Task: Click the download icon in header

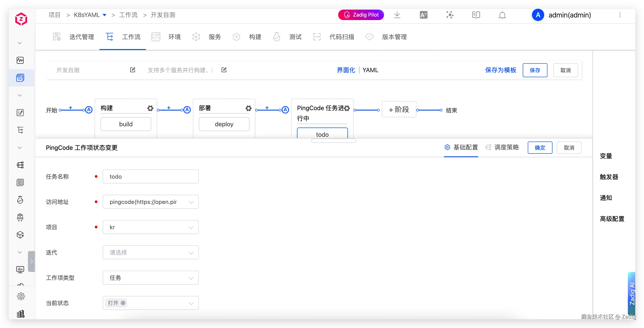Action: pos(397,15)
